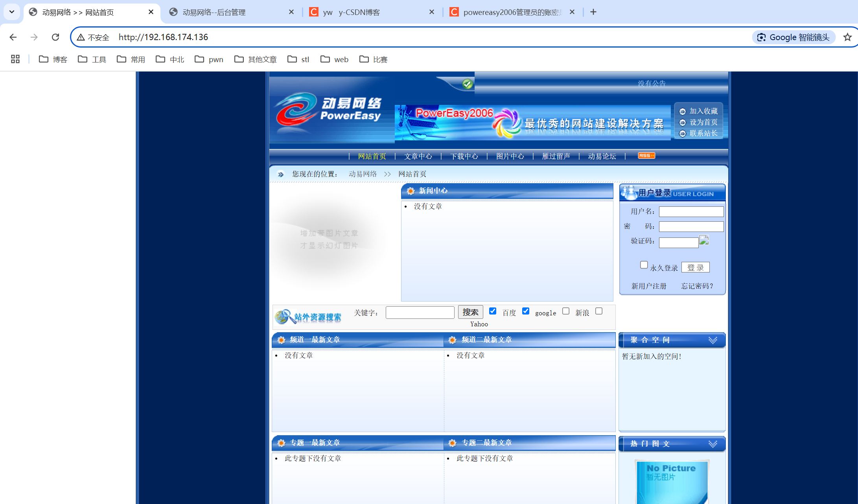Open the tab search chevron

[12, 12]
